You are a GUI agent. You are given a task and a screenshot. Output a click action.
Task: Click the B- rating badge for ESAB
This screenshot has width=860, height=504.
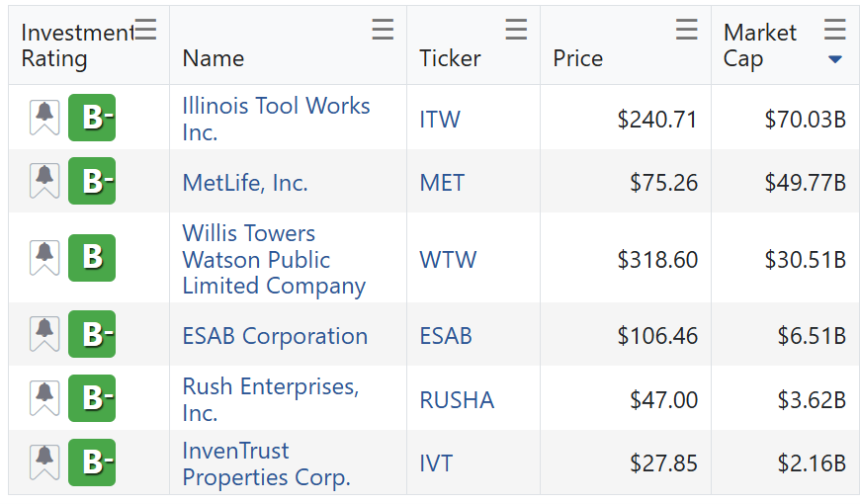pos(92,334)
